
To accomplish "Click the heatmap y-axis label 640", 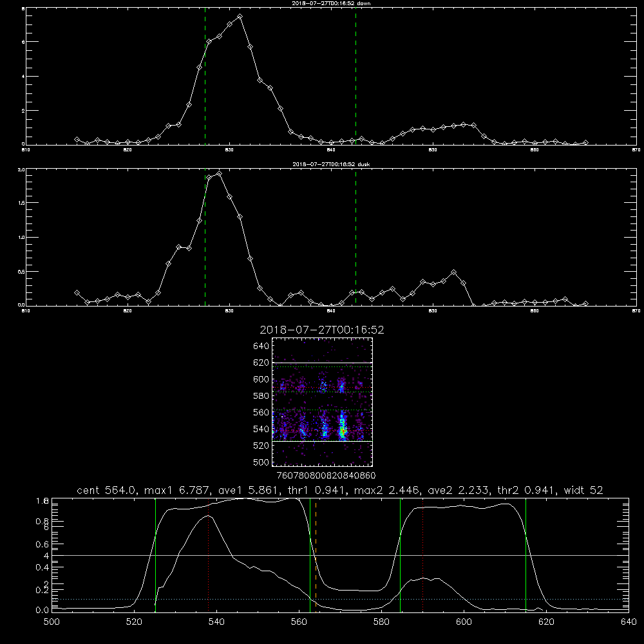I will point(261,346).
